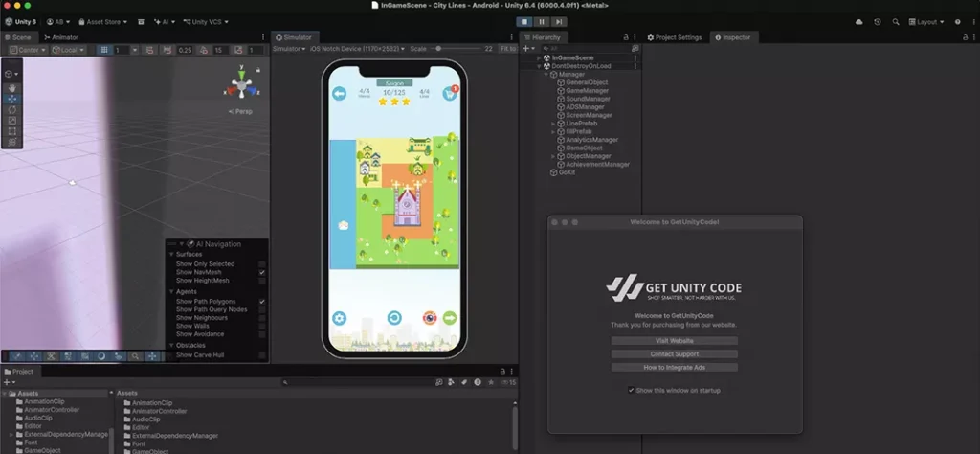
Task: Open the Asset Store dropdown menu
Action: click(x=103, y=22)
